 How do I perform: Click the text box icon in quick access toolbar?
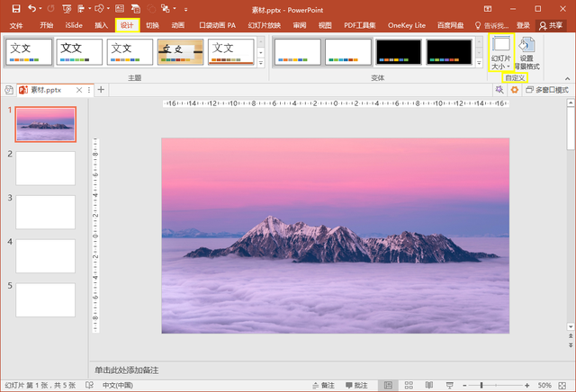(120, 9)
